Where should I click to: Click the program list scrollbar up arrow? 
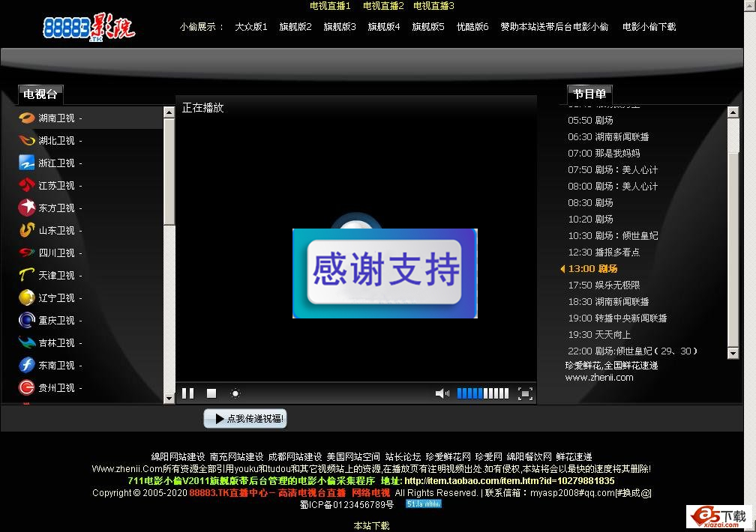pos(733,112)
